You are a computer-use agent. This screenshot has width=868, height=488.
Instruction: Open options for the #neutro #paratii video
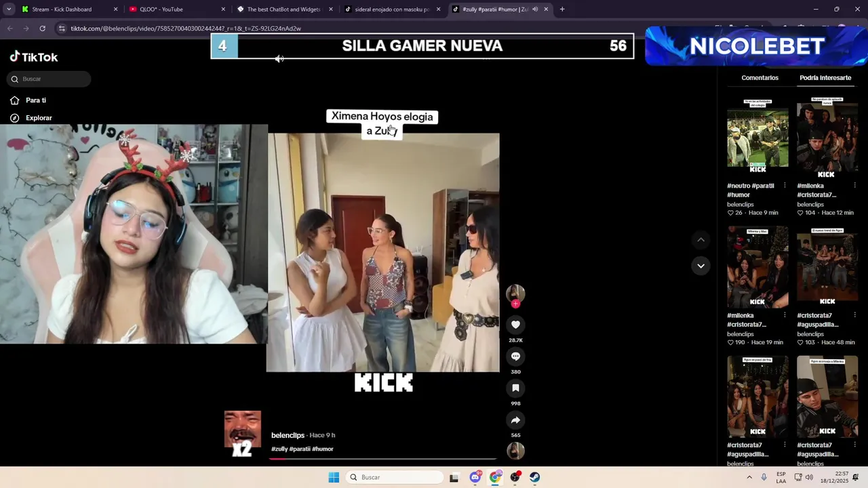[785, 186]
